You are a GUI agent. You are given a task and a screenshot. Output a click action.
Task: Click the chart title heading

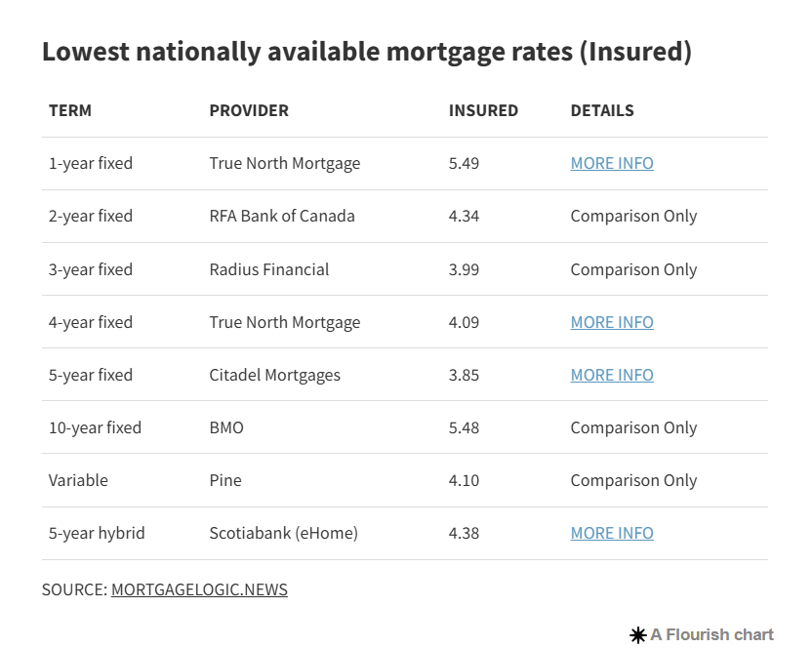(367, 52)
